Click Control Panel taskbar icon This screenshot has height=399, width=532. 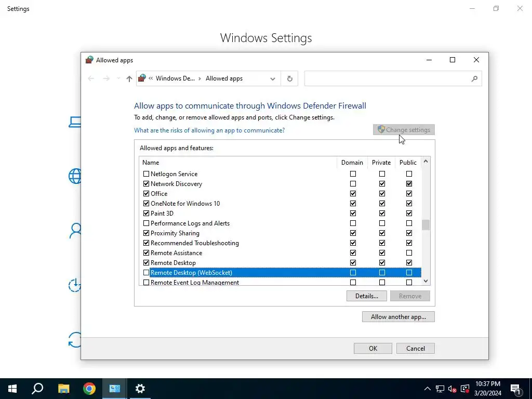click(115, 389)
